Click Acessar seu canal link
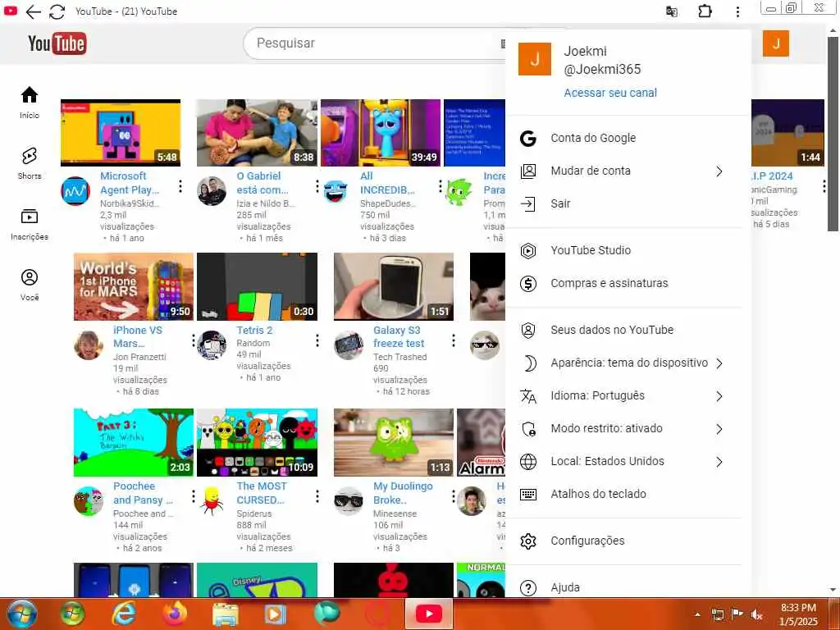The width and height of the screenshot is (840, 630). tap(610, 93)
